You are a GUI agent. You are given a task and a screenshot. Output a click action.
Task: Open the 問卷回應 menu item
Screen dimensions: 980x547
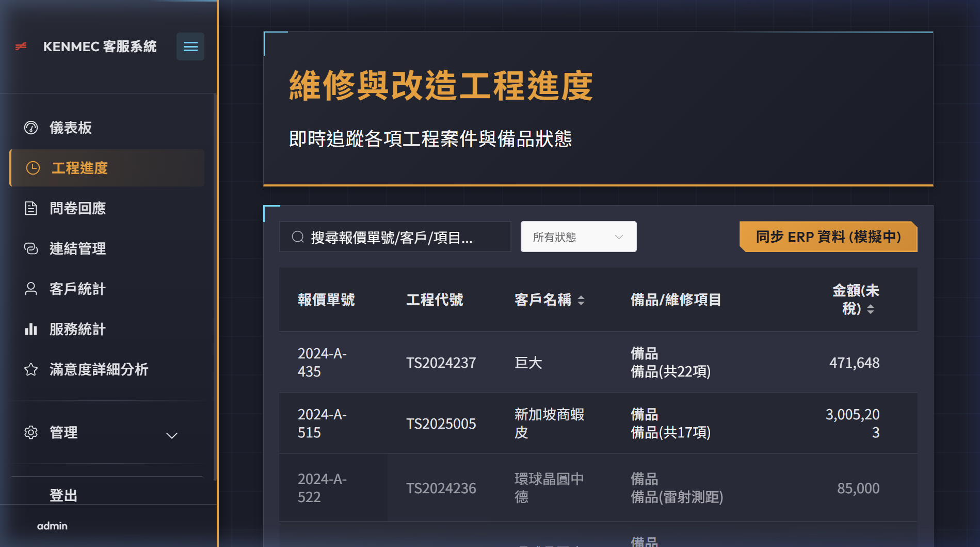point(77,208)
